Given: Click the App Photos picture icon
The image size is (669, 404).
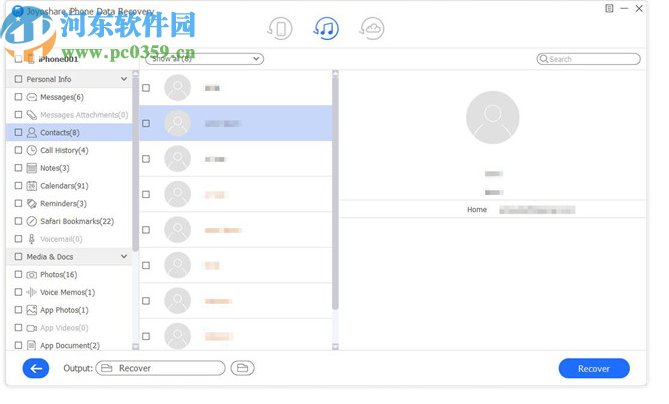Looking at the screenshot, I should point(32,310).
